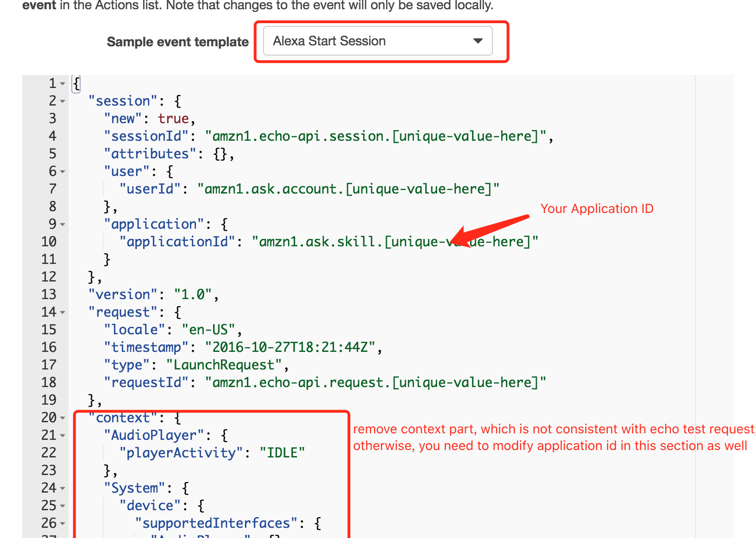
Task: Click the "version" key on line 13
Action: [123, 294]
